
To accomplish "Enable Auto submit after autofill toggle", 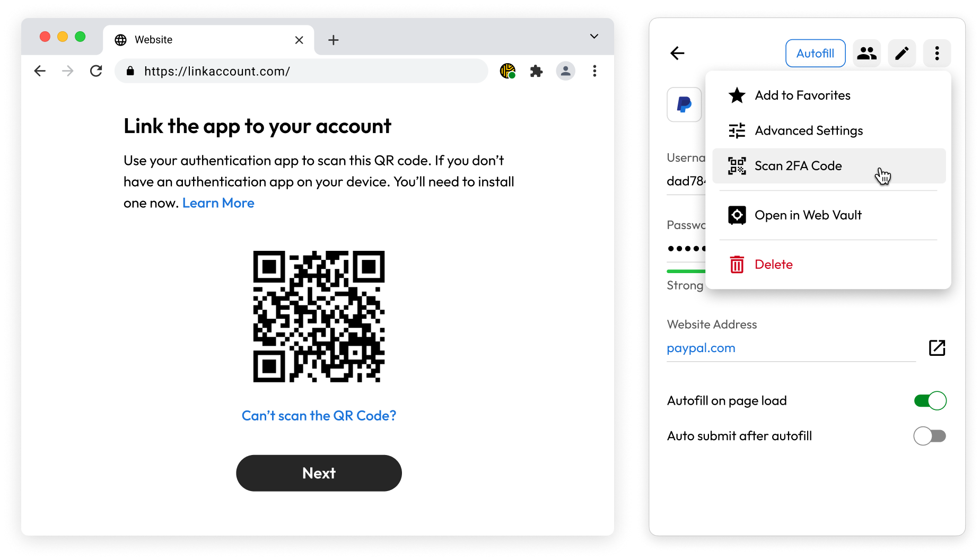I will tap(930, 436).
